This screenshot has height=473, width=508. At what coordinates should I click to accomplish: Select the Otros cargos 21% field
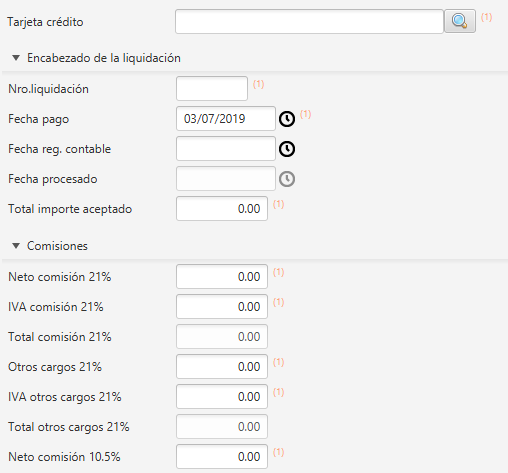pos(222,367)
